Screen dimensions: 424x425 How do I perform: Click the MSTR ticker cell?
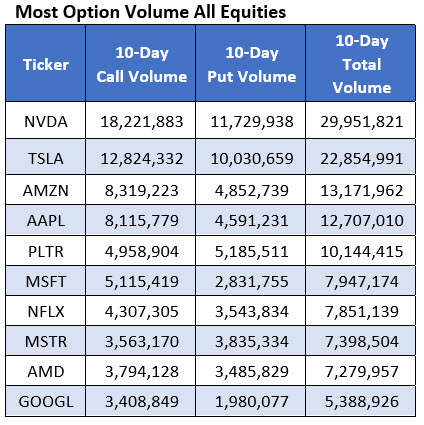coord(46,341)
